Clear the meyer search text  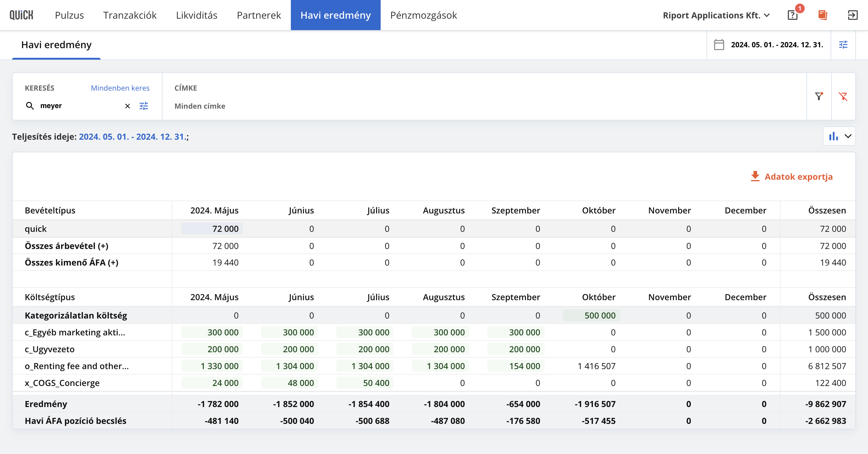[127, 106]
